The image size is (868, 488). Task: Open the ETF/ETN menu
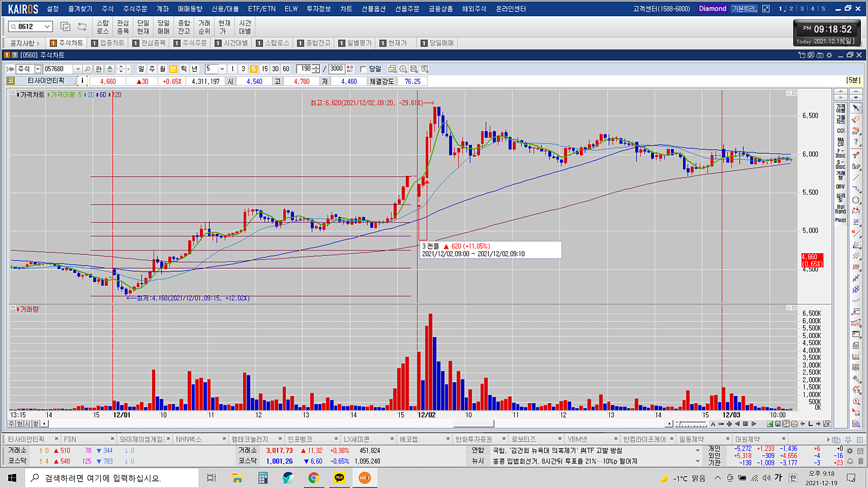coord(261,9)
